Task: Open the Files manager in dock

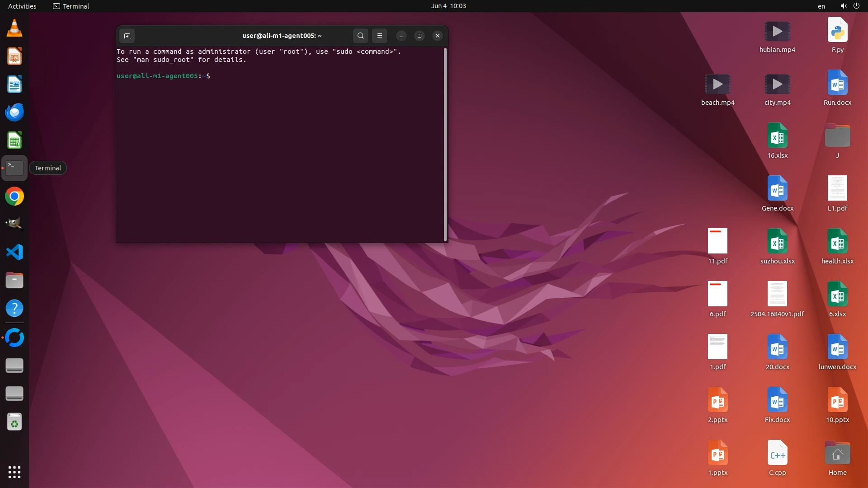Action: [x=14, y=280]
